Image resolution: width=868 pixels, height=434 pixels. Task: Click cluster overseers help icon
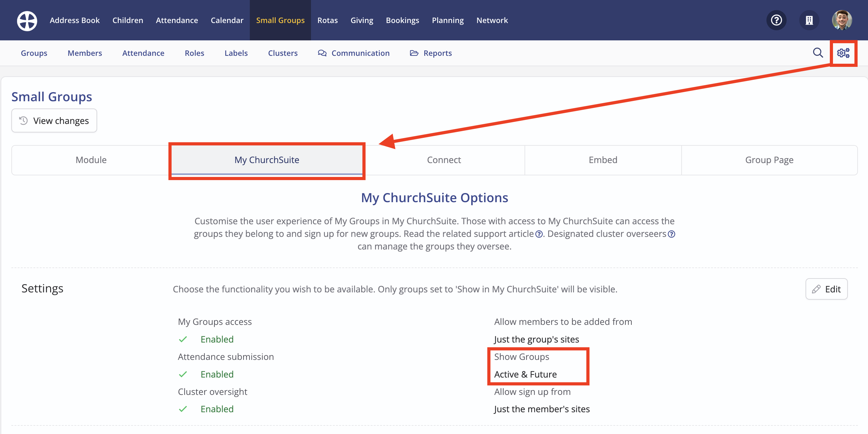671,234
